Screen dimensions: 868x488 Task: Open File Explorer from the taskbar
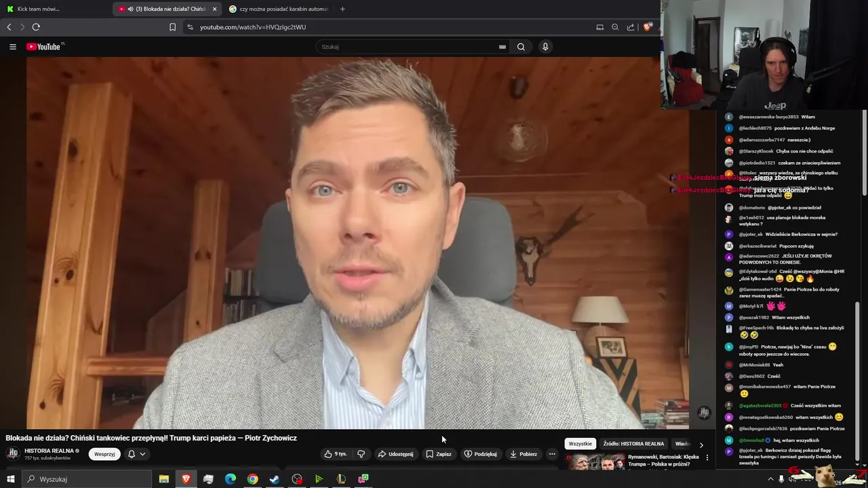[164, 479]
